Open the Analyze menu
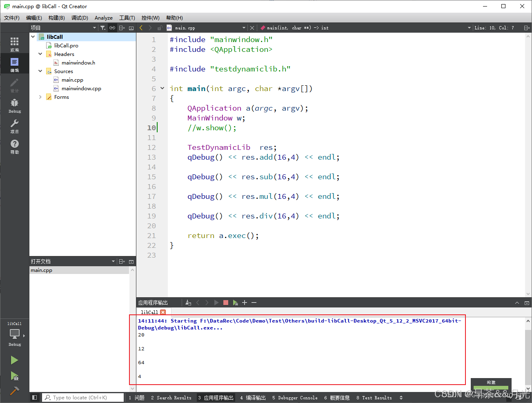532x403 pixels. tap(104, 18)
